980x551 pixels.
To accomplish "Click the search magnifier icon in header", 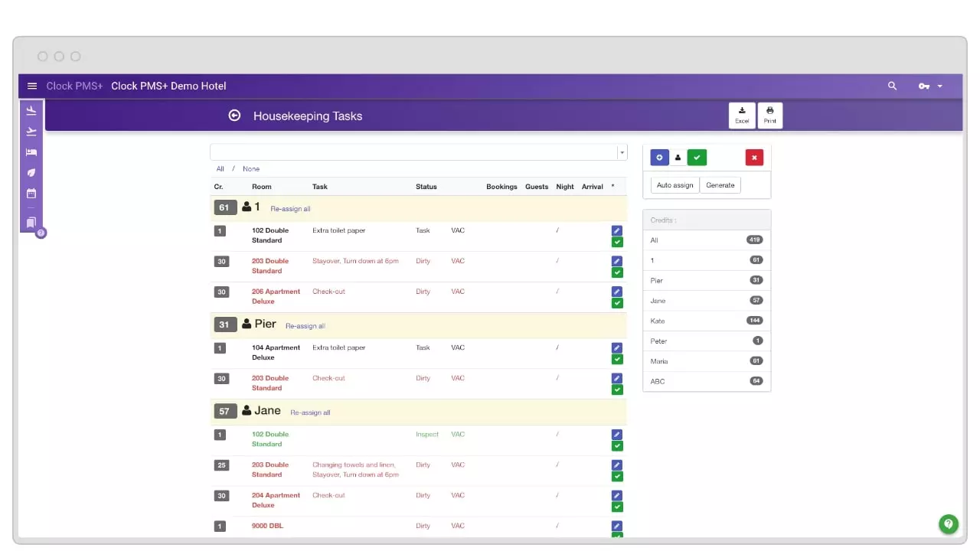I will tap(892, 86).
